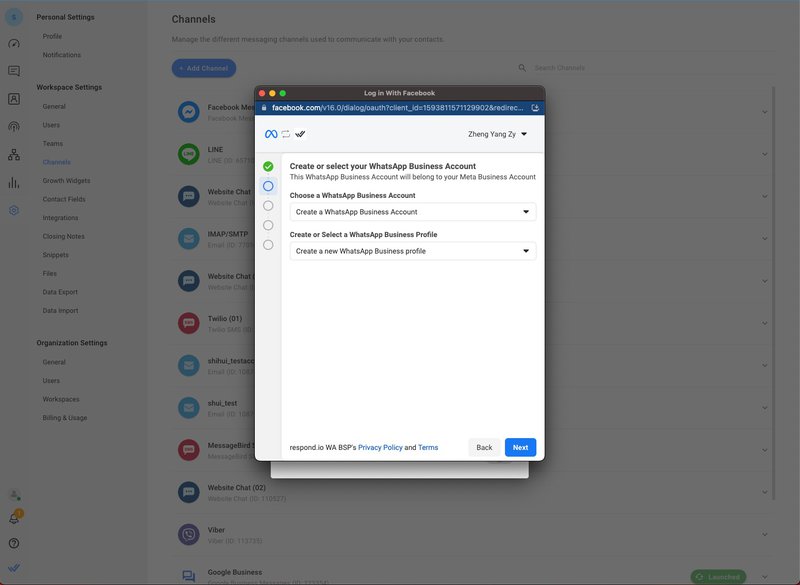Click the Launched button at bottom right
Viewport: 800px width, 585px height.
[x=718, y=577]
